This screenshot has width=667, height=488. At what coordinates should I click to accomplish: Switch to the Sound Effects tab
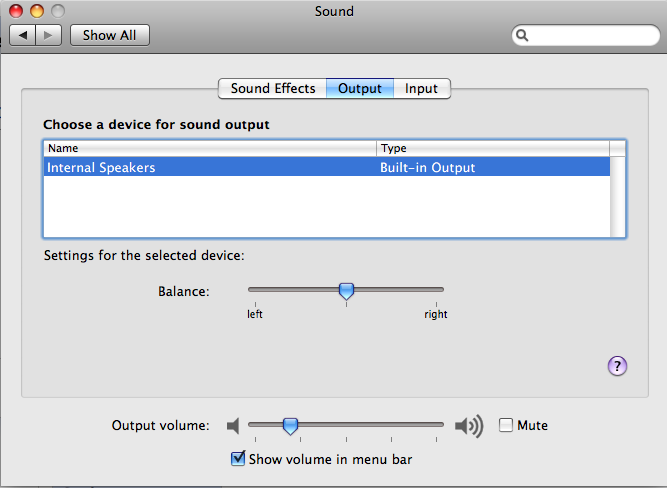273,88
